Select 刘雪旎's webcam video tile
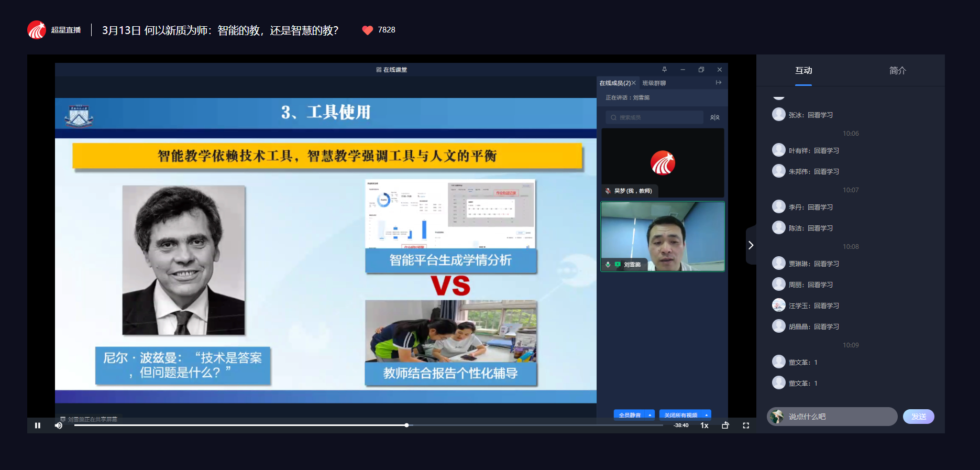980x470 pixels. [x=663, y=236]
